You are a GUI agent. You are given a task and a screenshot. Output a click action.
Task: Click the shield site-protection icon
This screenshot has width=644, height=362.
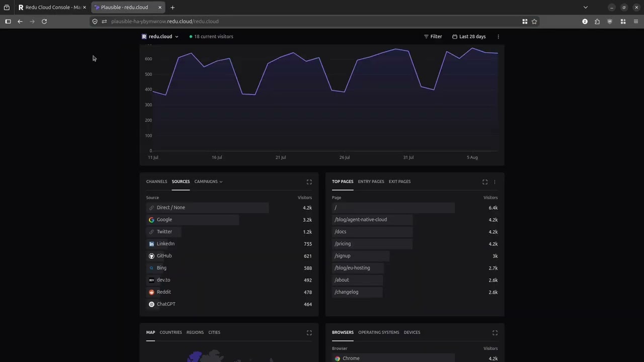(95, 22)
